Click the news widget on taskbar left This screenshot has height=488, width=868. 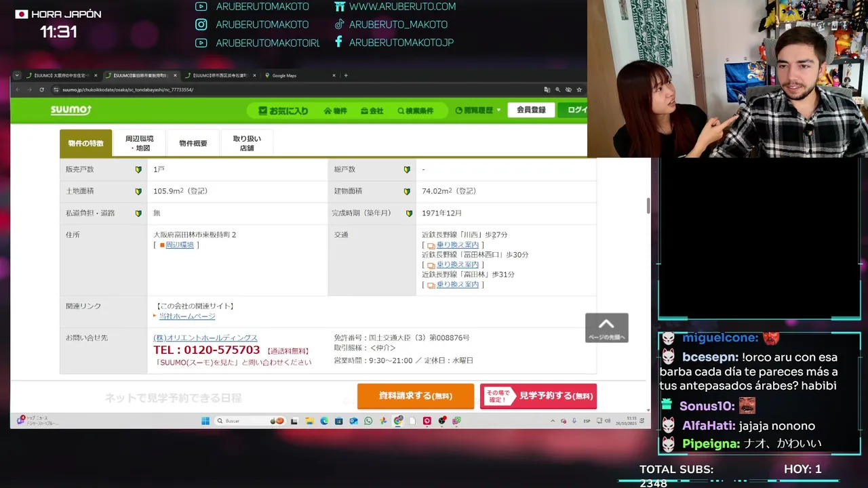coord(39,421)
